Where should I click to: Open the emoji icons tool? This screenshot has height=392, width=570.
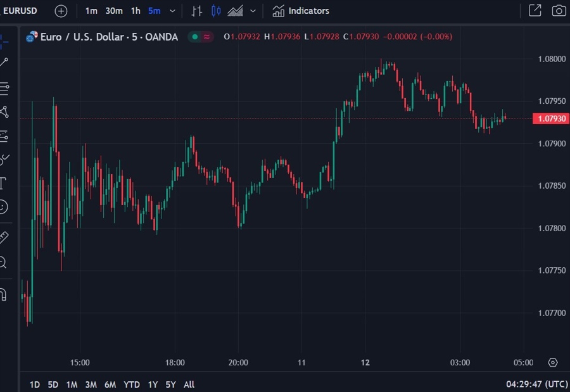3,207
